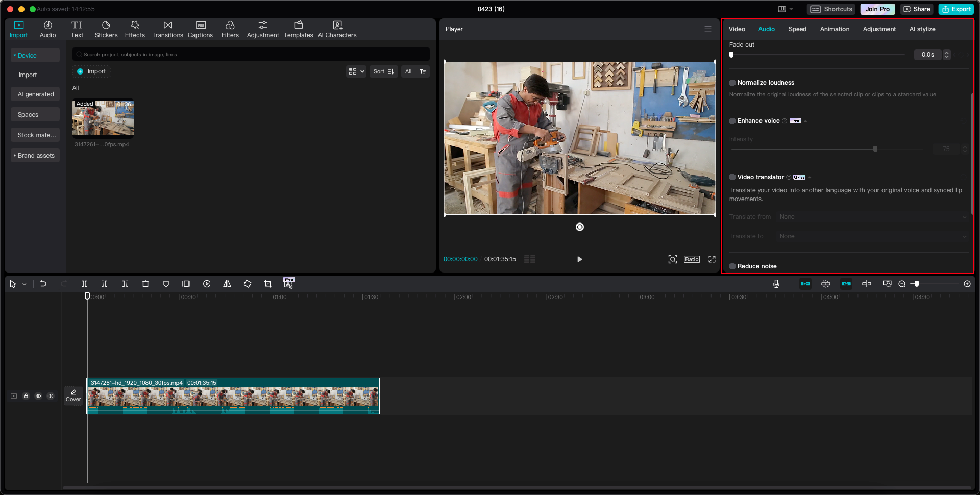Enable Normalize loudness for the clip
This screenshot has height=495, width=980.
click(732, 82)
